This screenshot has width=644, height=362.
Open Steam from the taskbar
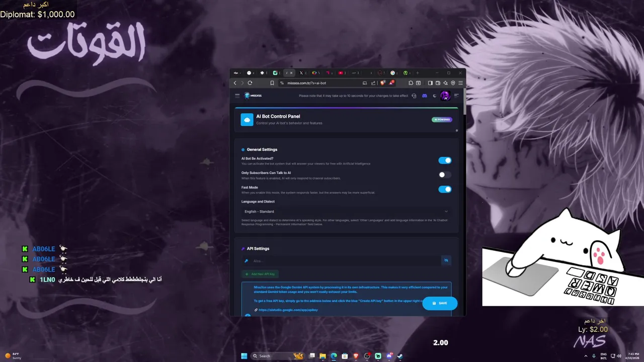(x=399, y=356)
